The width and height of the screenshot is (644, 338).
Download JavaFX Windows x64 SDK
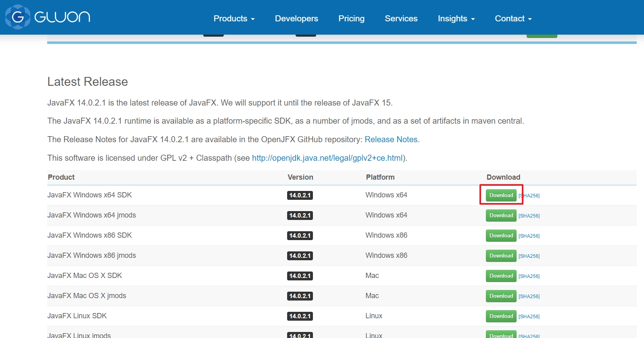(501, 195)
